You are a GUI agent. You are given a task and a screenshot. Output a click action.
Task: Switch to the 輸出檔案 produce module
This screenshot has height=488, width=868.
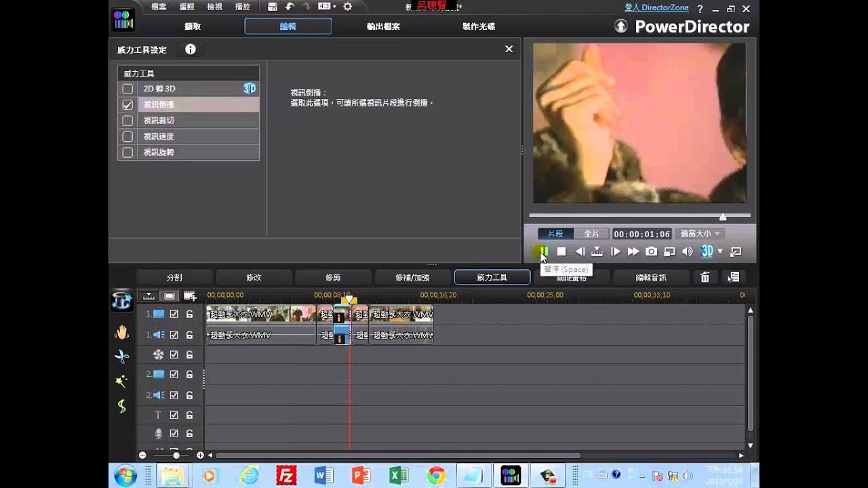383,26
